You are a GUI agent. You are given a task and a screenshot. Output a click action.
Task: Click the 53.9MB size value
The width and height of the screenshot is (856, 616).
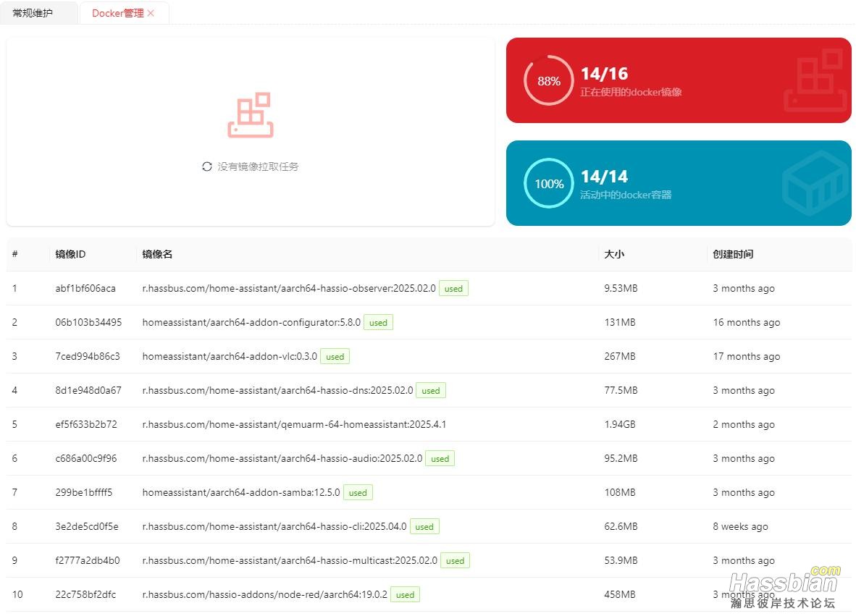(621, 560)
